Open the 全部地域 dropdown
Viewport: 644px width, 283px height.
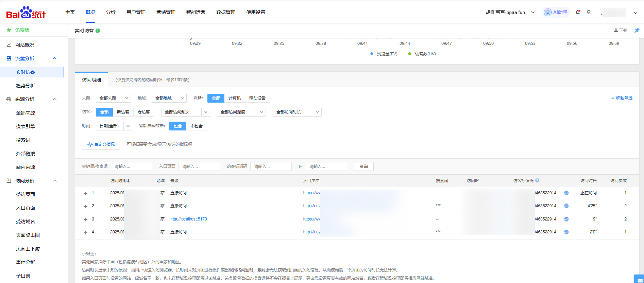(169, 98)
